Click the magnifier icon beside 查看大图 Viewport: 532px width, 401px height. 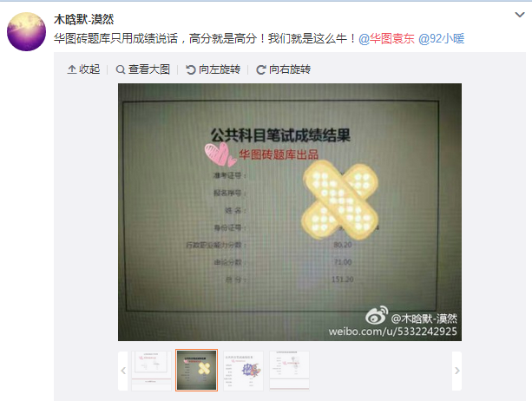[x=120, y=70]
